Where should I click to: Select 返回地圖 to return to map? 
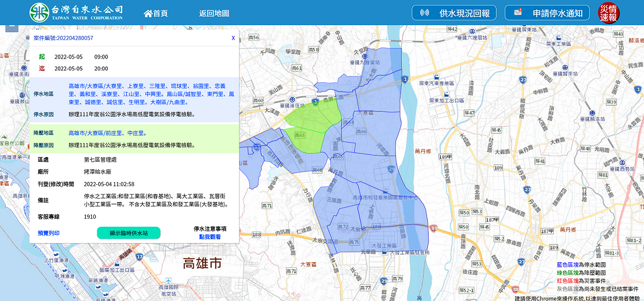(x=214, y=13)
